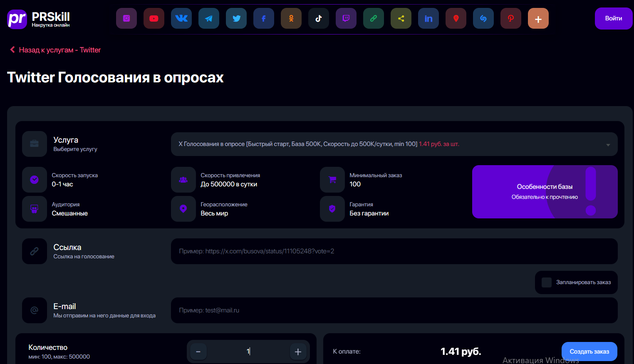Click the Количество label
This screenshot has width=634, height=364.
pos(48,347)
